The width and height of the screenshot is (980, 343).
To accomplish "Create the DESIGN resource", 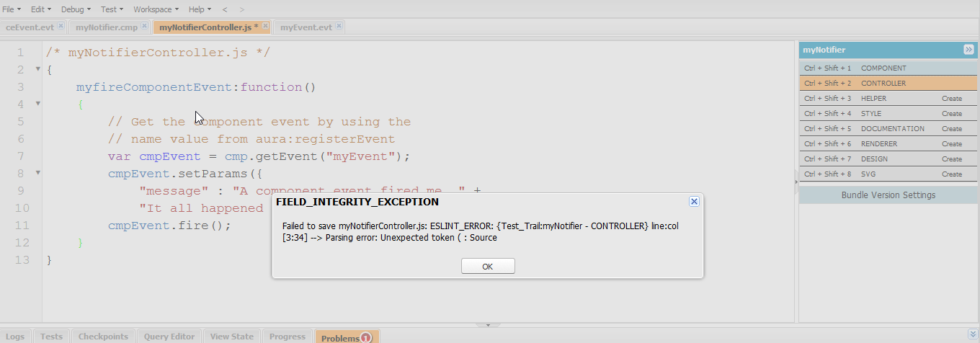I will point(951,159).
